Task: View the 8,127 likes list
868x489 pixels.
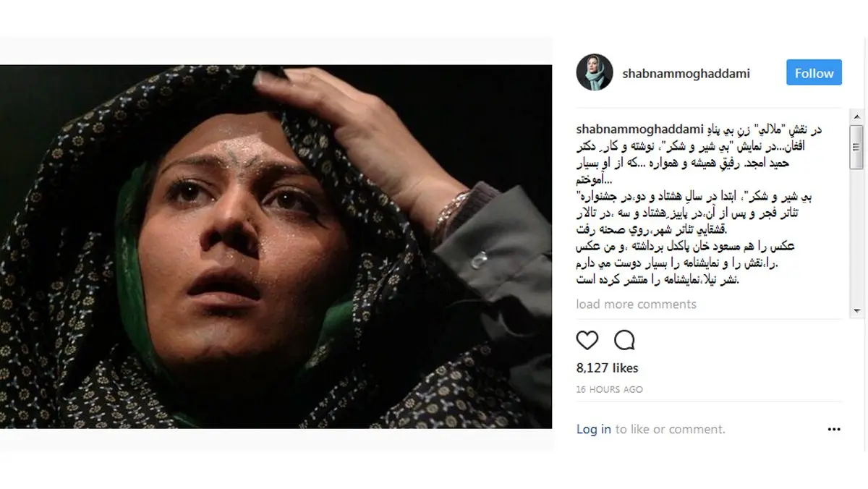Action: (607, 368)
